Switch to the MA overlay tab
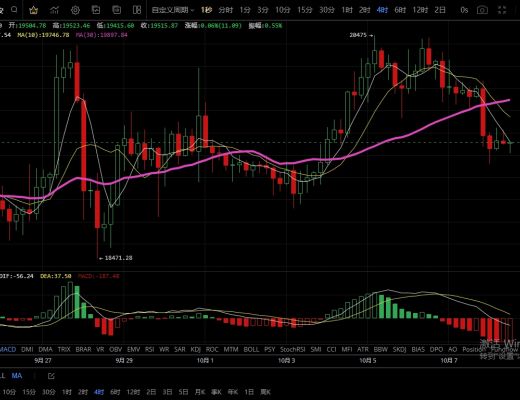This screenshot has width=520, height=400. point(17,376)
